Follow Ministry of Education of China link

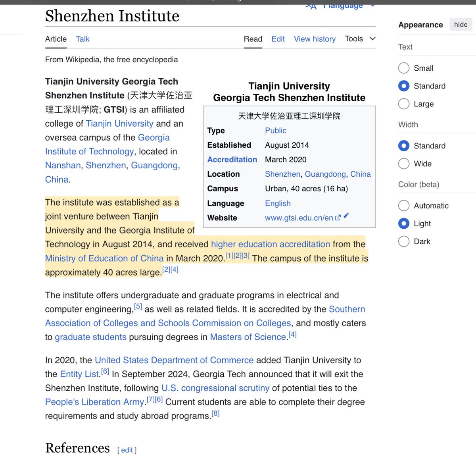click(104, 258)
